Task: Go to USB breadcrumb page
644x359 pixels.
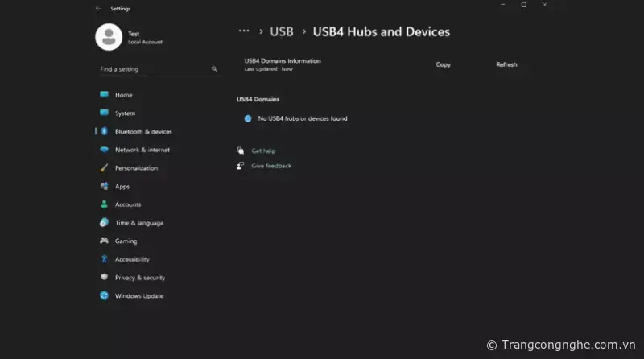Action: tap(282, 32)
